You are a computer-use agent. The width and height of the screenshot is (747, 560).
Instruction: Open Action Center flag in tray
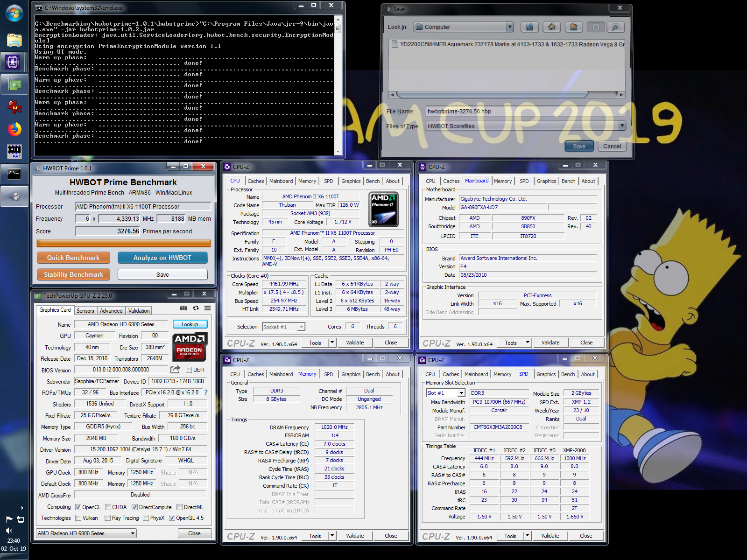point(9,519)
